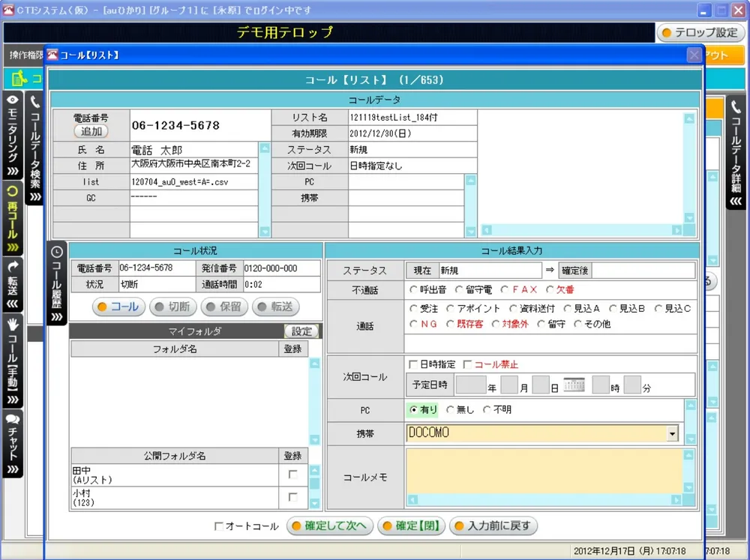Screen dimensions: 750x560
Task: Open マイフォルダ 設定 button
Action: (301, 331)
